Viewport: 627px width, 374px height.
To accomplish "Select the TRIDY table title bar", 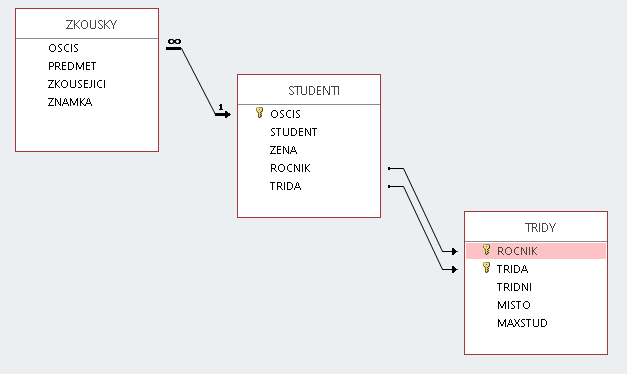I will point(536,227).
